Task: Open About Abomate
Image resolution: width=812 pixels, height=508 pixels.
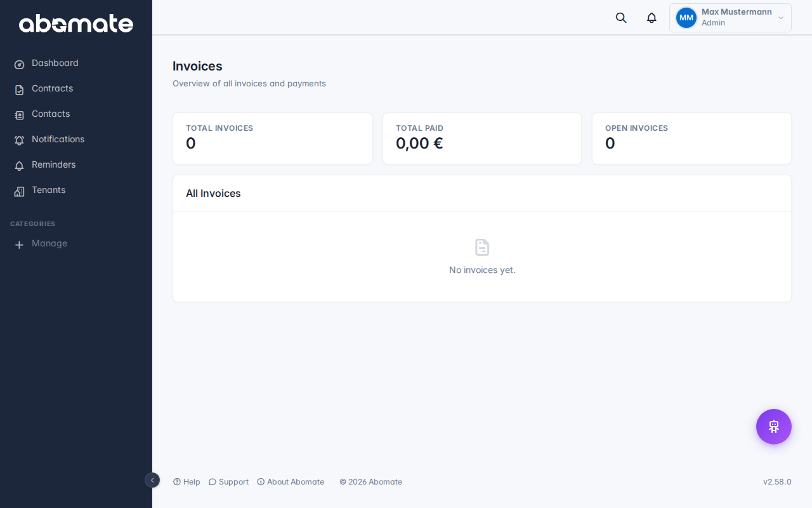Action: [x=291, y=481]
